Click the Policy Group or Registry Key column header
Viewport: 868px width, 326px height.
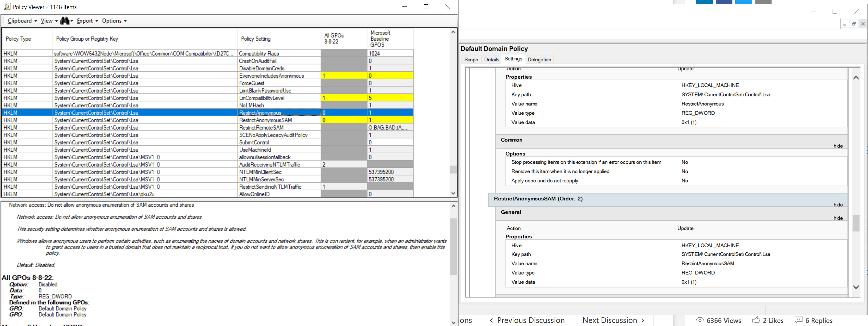click(145, 39)
